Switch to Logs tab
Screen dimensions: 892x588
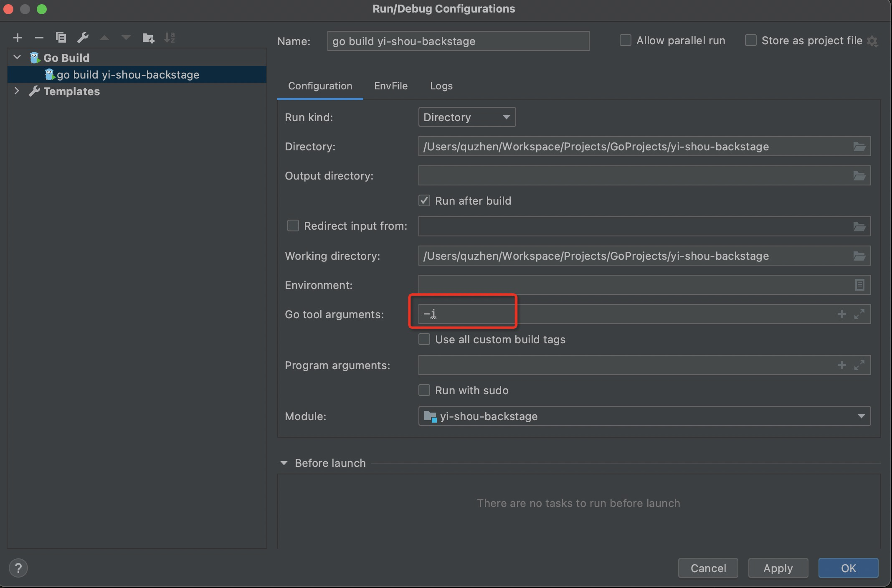441,86
